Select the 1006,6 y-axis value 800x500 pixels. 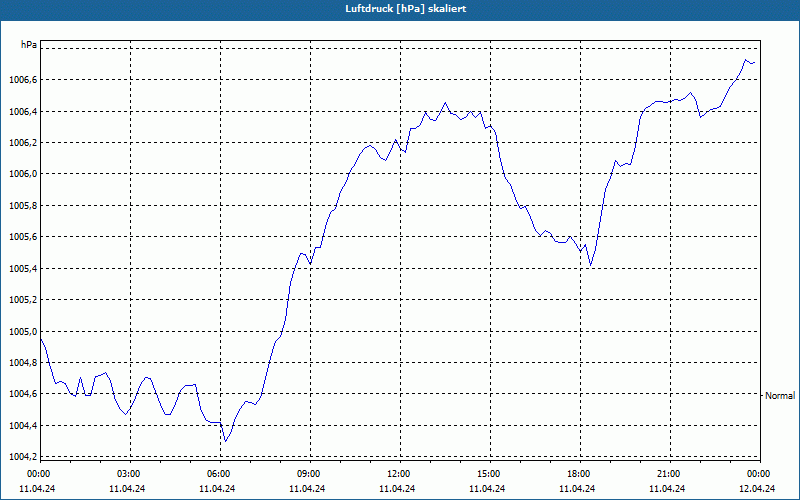(x=23, y=80)
